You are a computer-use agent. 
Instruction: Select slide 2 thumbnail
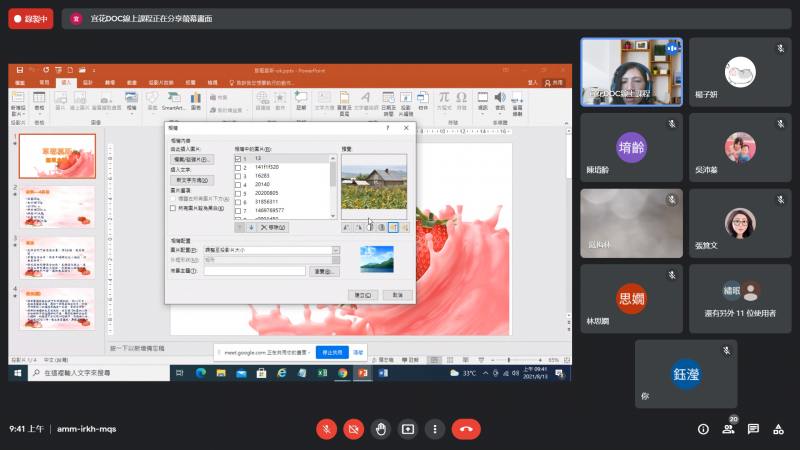click(57, 207)
